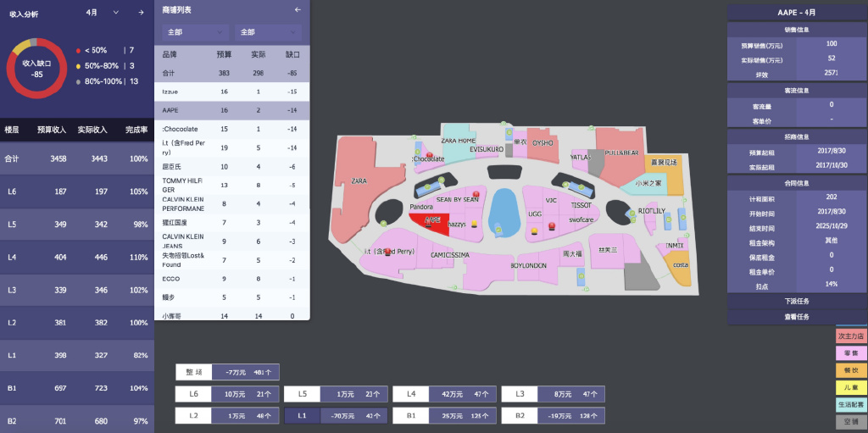Click the 零售 pink legend swatch
This screenshot has height=433, width=868.
click(x=851, y=353)
